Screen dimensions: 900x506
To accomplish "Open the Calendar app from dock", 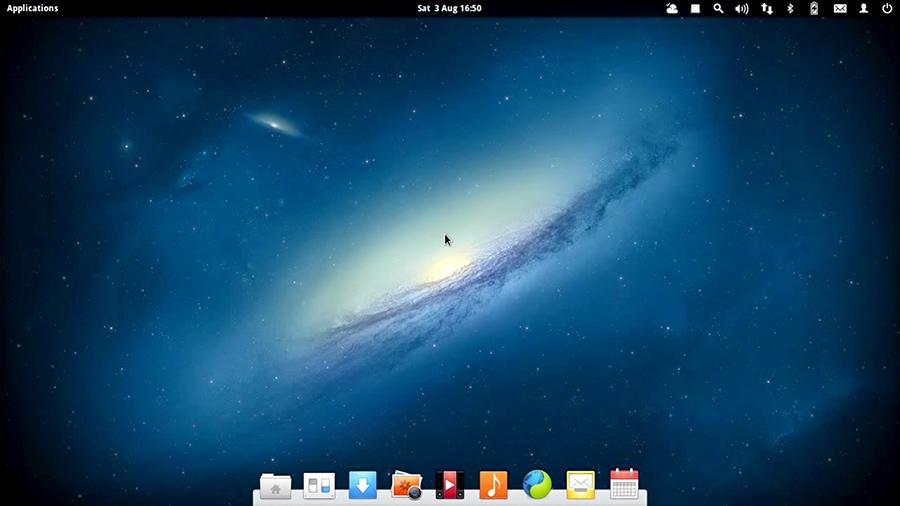I will 624,484.
